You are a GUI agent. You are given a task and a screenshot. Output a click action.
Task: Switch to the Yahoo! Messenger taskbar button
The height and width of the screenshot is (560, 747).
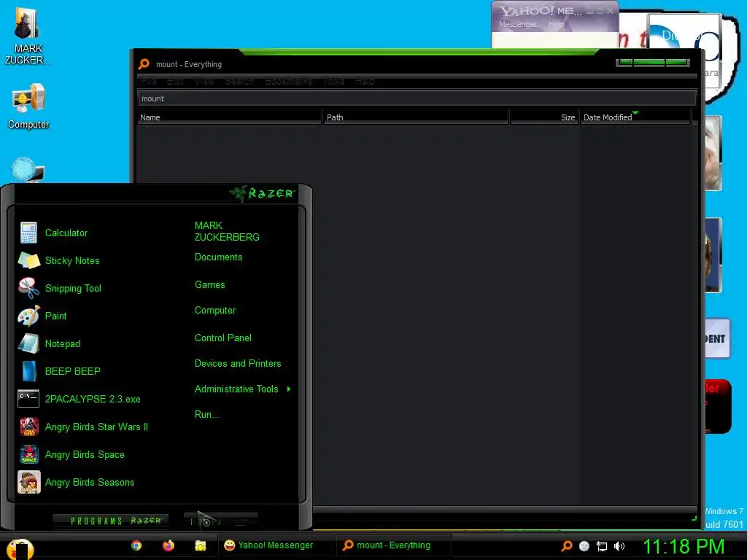(274, 545)
